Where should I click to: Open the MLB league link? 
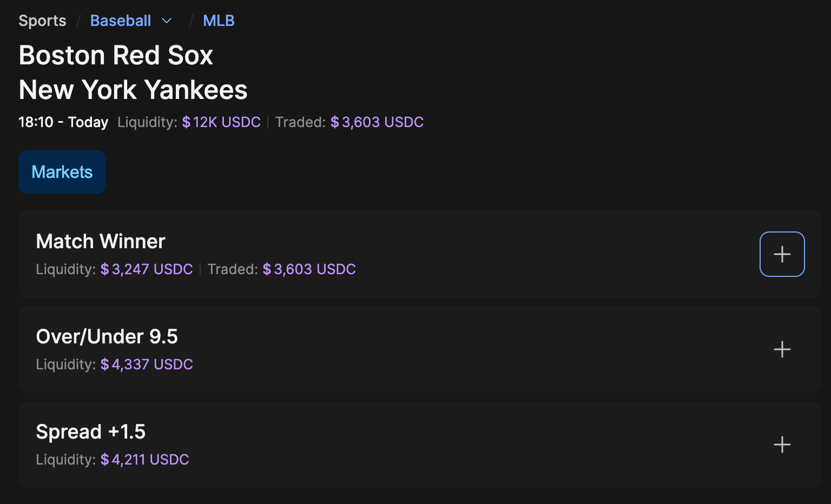pos(219,21)
